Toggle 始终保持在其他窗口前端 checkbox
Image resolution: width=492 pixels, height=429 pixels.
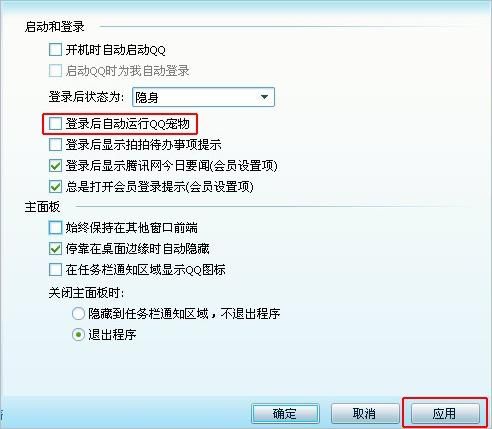coord(55,228)
